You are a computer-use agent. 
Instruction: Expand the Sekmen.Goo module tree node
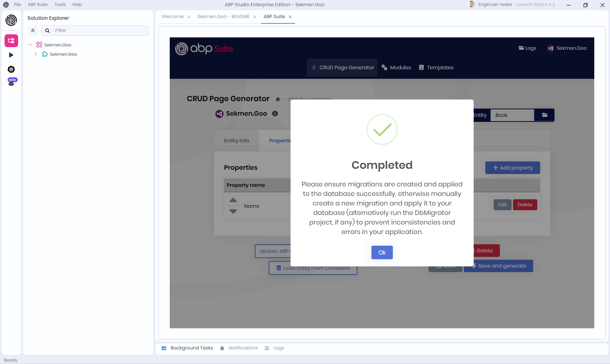(x=36, y=54)
